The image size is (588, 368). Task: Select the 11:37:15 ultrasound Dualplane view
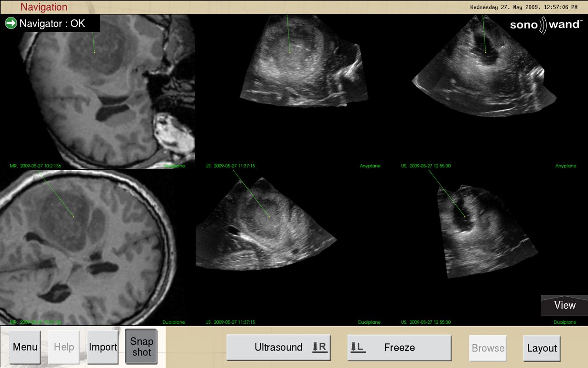click(293, 247)
